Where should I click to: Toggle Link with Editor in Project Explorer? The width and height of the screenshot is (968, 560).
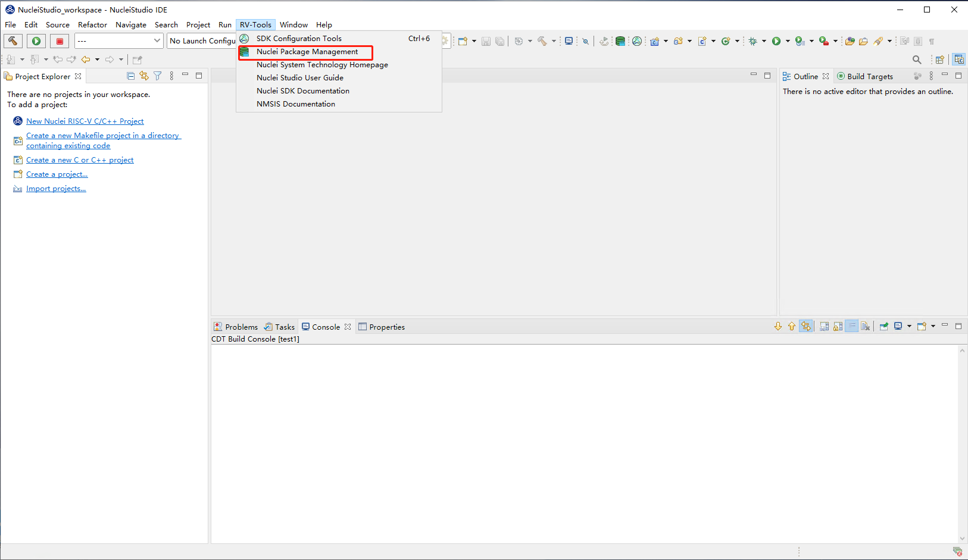click(x=144, y=76)
